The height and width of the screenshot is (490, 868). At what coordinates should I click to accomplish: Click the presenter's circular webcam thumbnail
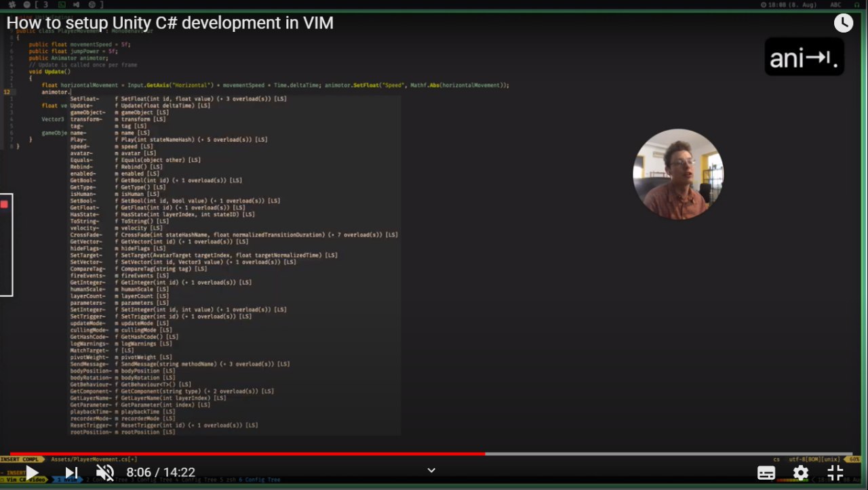click(678, 174)
